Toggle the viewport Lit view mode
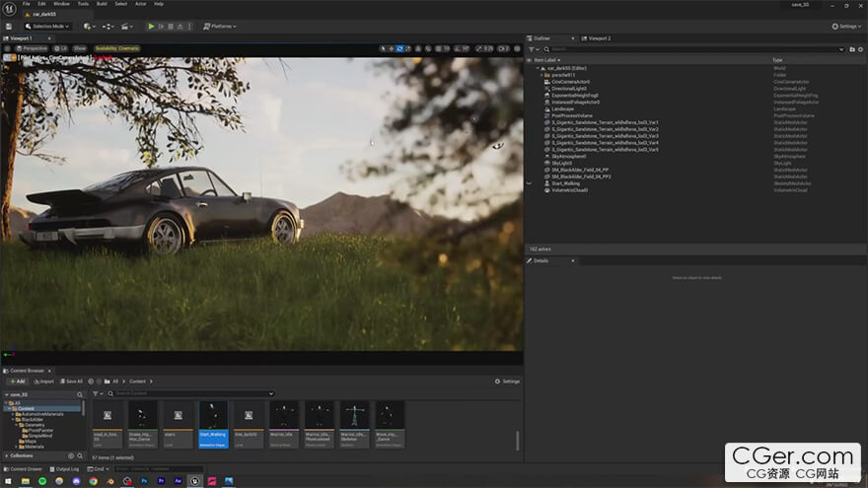The width and height of the screenshot is (868, 488). (x=60, y=47)
